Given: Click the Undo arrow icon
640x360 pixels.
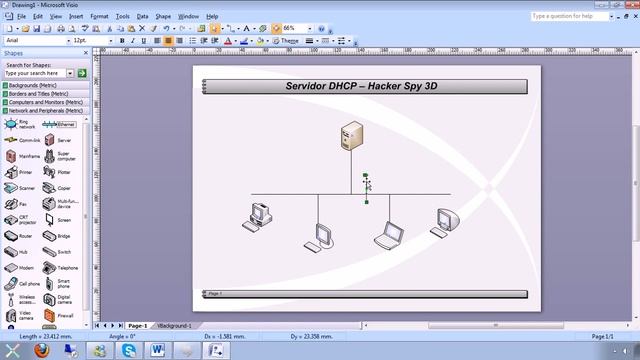Looking at the screenshot, I should (166, 29).
